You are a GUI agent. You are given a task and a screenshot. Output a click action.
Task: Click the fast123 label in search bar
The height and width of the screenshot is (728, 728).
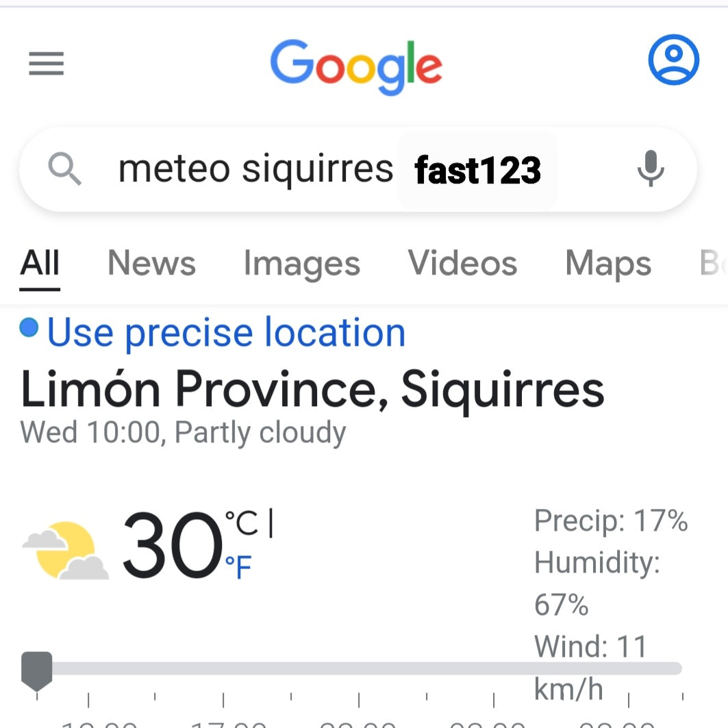[x=477, y=171]
